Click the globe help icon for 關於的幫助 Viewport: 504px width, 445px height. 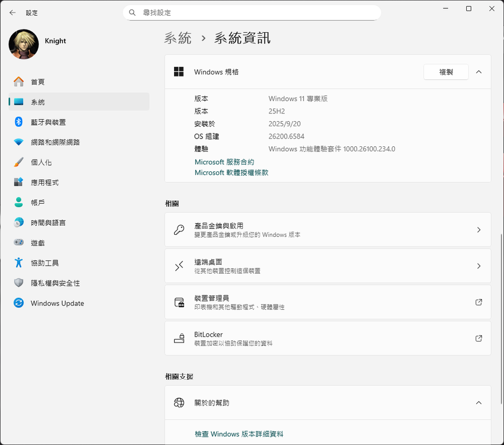pos(179,403)
